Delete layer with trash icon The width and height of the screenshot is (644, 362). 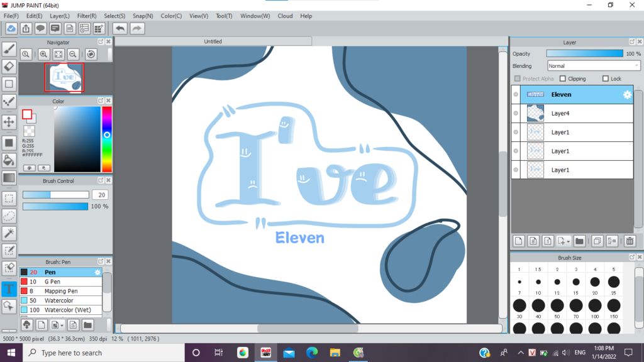[630, 241]
